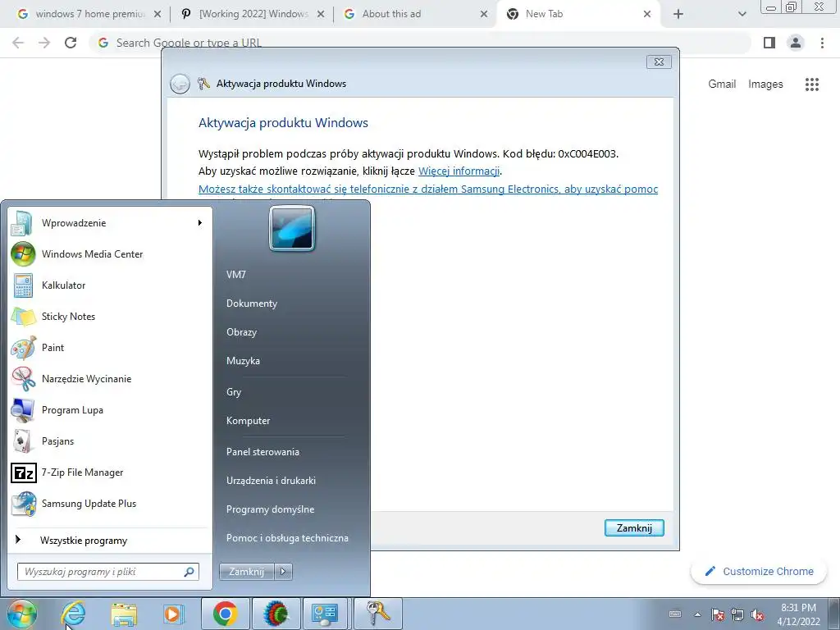The width and height of the screenshot is (840, 630).
Task: Open a new Chrome tab
Action: [678, 15]
